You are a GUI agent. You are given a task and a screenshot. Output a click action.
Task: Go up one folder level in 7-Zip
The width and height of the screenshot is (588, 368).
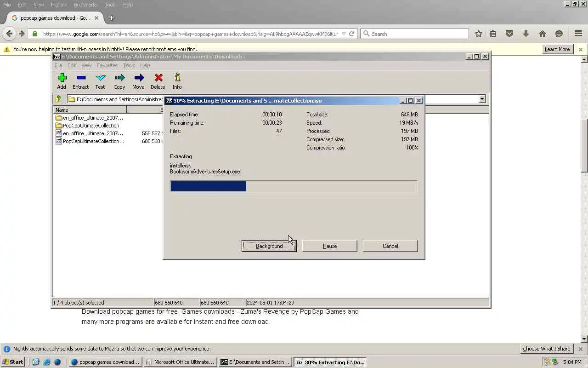coord(58,99)
